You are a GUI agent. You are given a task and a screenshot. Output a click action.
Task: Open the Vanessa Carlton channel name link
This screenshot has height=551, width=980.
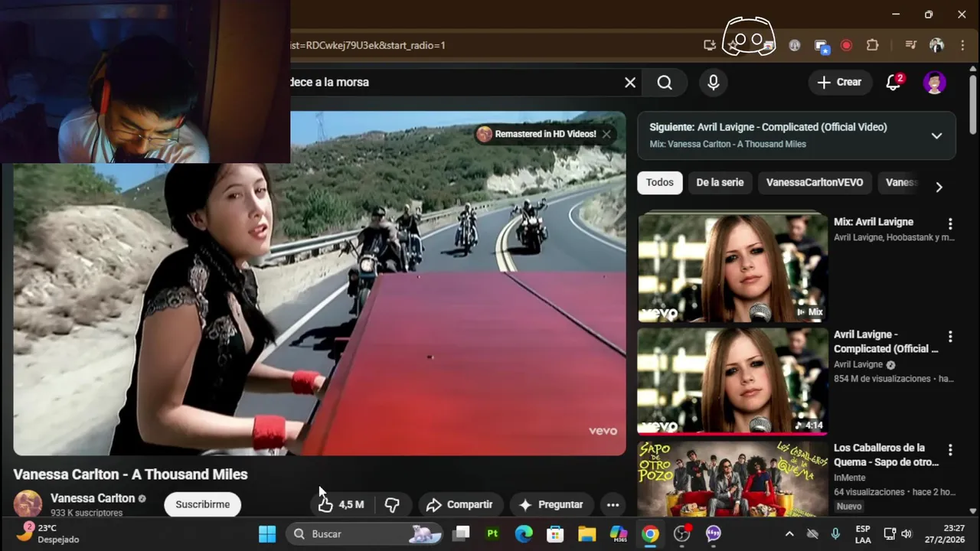[93, 498]
